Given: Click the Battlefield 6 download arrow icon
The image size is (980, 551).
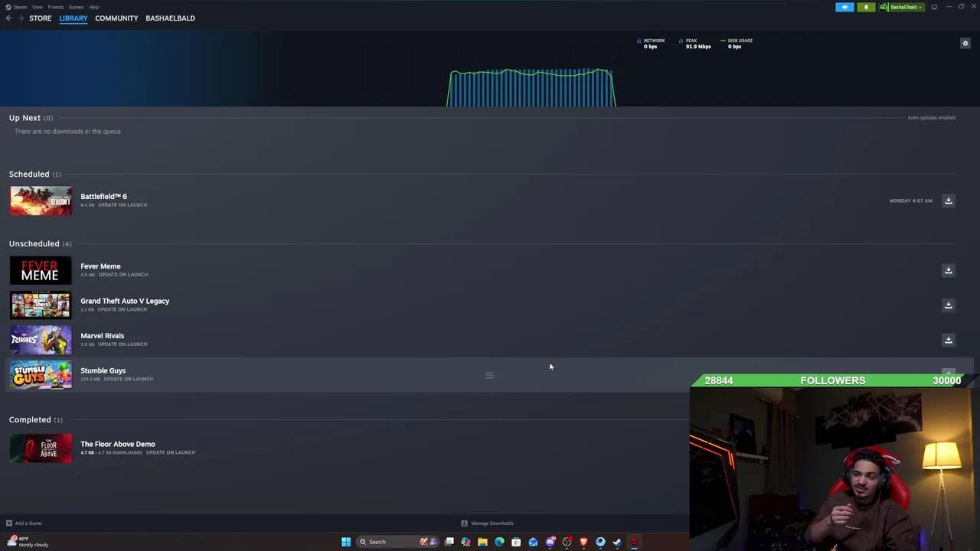Looking at the screenshot, I should coord(948,201).
